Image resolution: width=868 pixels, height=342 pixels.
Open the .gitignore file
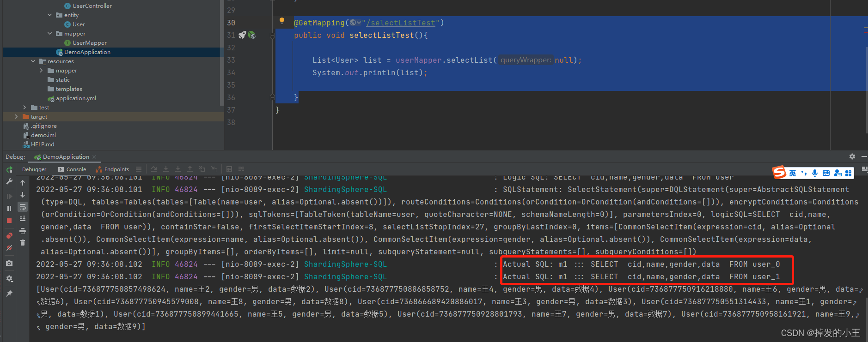click(40, 126)
